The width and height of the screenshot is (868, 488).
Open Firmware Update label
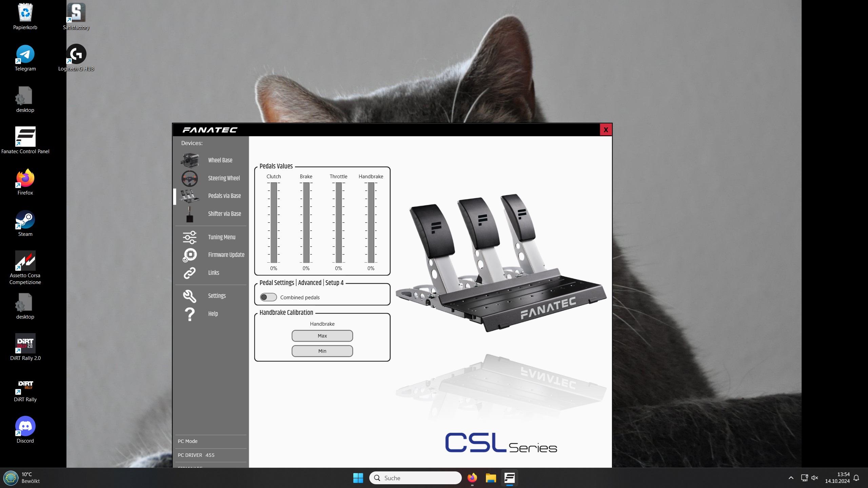pos(226,255)
